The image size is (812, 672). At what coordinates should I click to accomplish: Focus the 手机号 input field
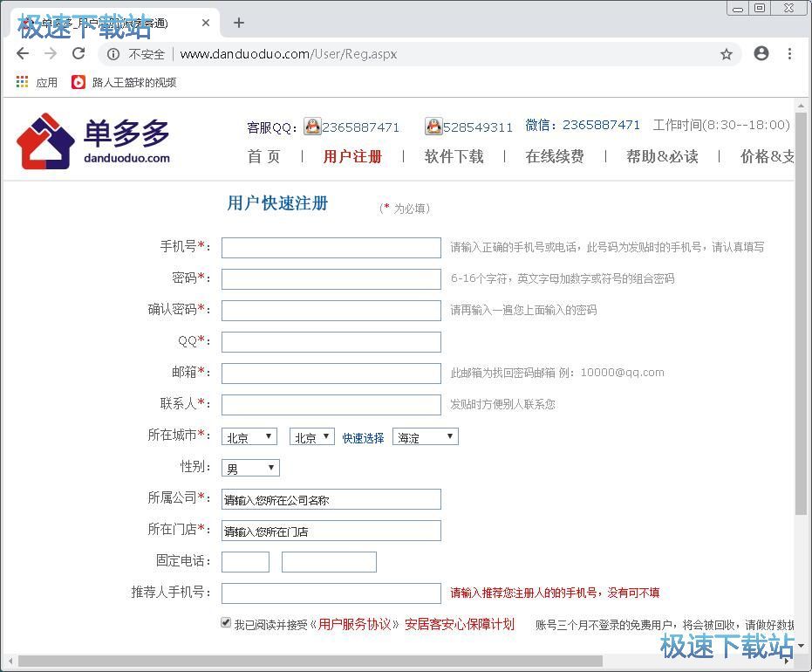(x=331, y=248)
